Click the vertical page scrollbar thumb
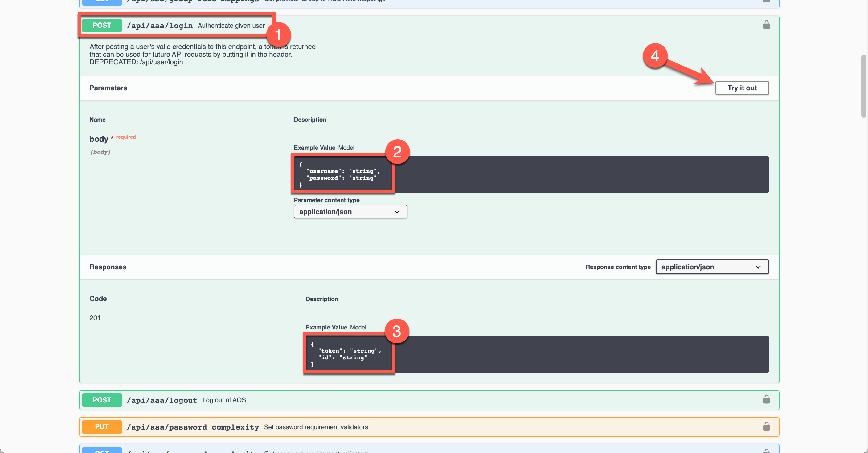868x453 pixels. [863, 86]
